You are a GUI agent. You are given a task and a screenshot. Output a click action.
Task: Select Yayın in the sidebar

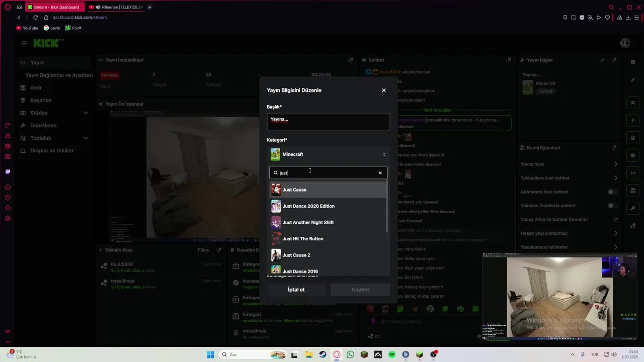pyautogui.click(x=55, y=62)
